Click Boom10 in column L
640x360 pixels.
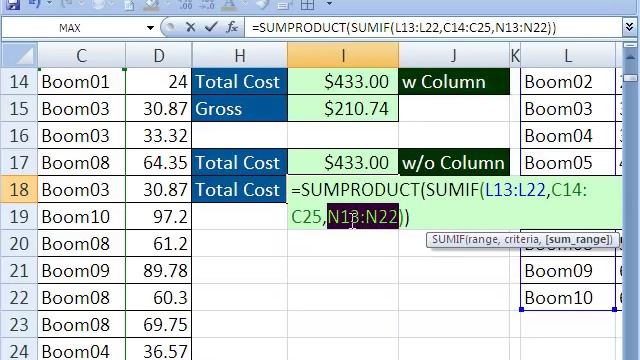pos(568,297)
